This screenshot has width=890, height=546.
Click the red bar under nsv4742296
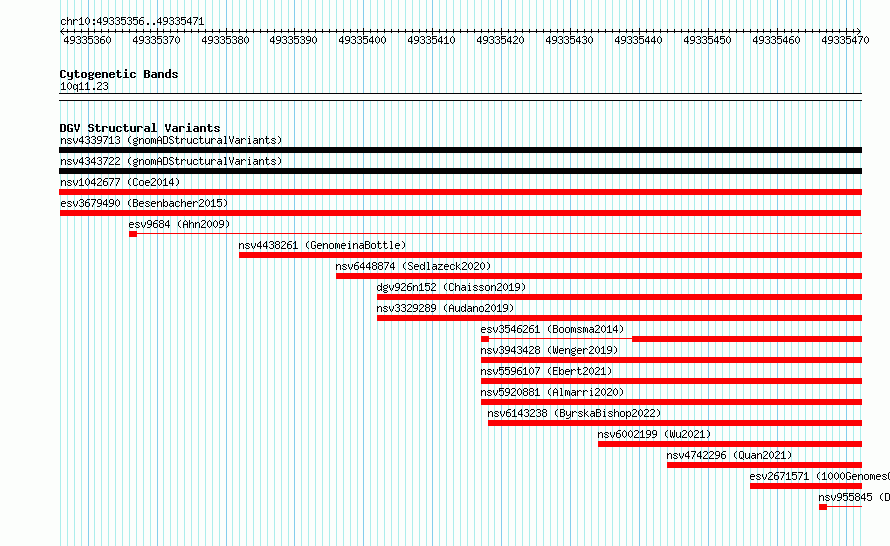coord(765,465)
